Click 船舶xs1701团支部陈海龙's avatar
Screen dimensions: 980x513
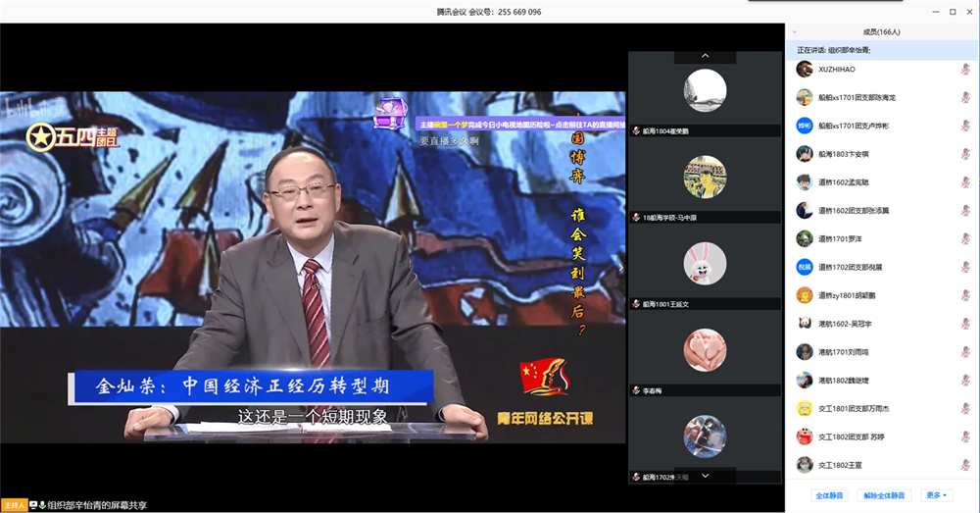pos(804,97)
